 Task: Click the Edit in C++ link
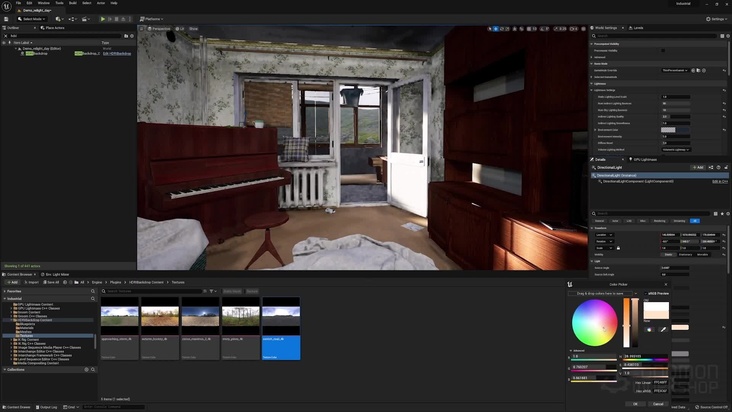coord(719,182)
